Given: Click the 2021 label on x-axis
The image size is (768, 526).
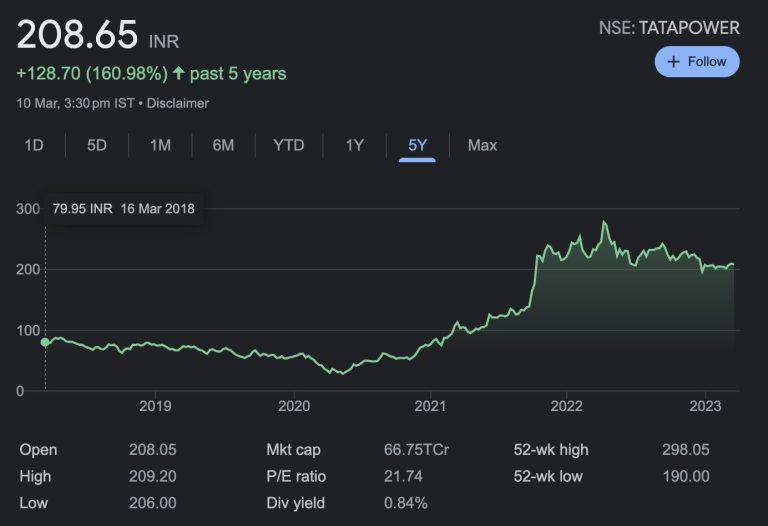Looking at the screenshot, I should coord(430,406).
